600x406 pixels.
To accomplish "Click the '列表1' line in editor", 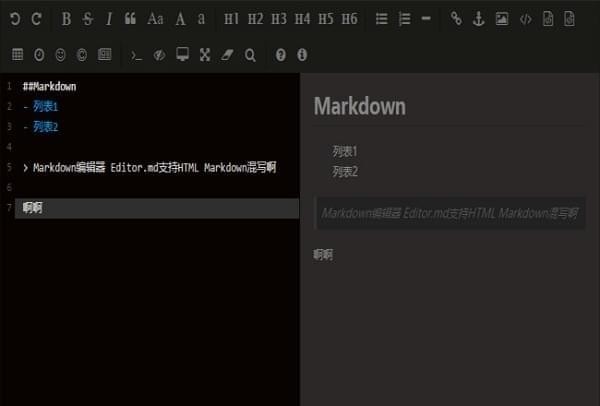I will [45, 106].
